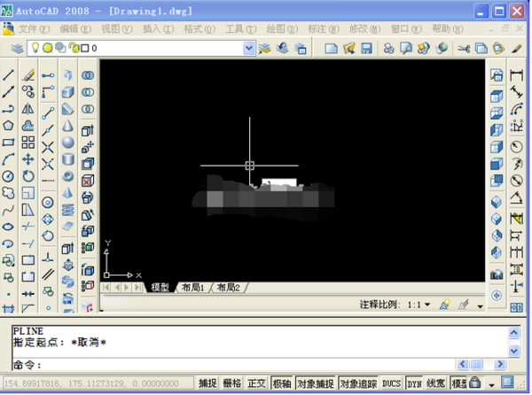This screenshot has width=532, height=395.
Task: Toggle 对象捕捉 object snap
Action: coord(316,383)
